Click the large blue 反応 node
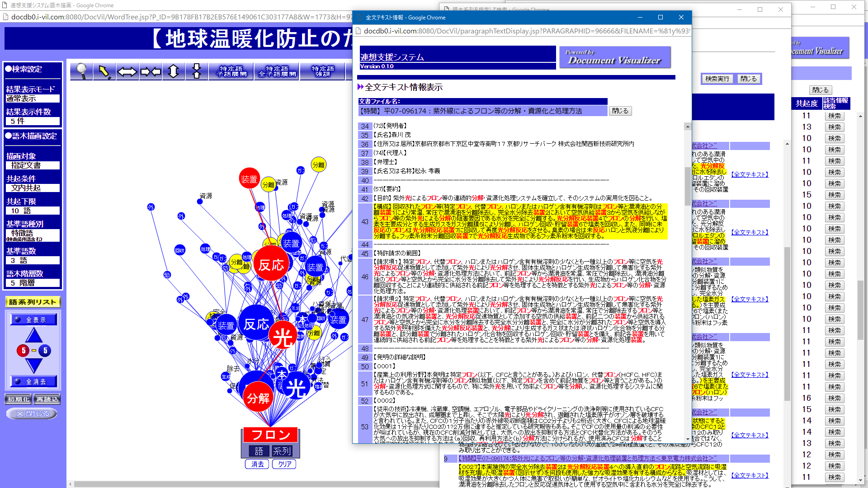868x488 pixels. 256,323
